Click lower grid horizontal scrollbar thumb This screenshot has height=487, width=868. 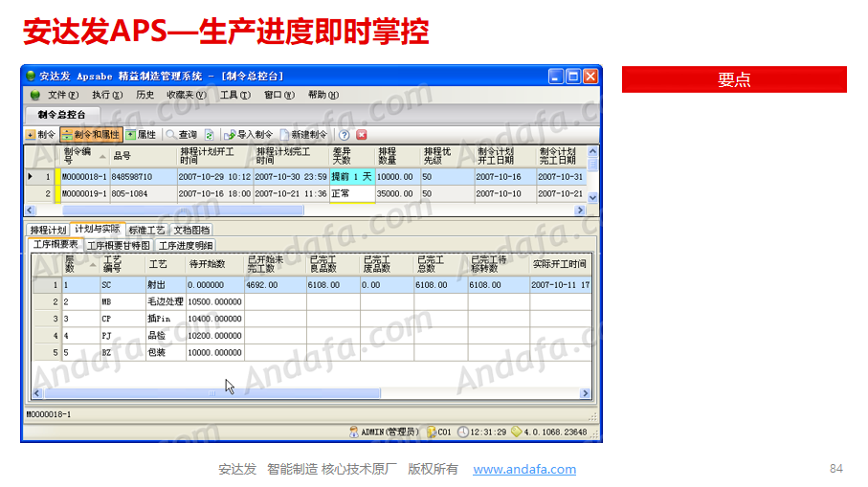[x=212, y=393]
